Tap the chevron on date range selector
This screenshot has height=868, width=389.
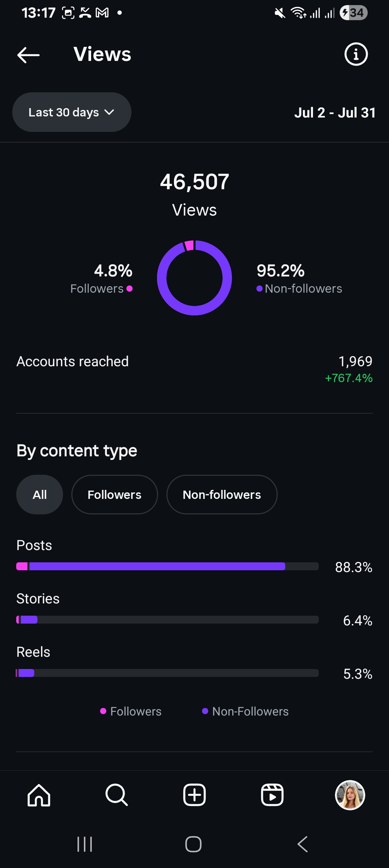109,112
